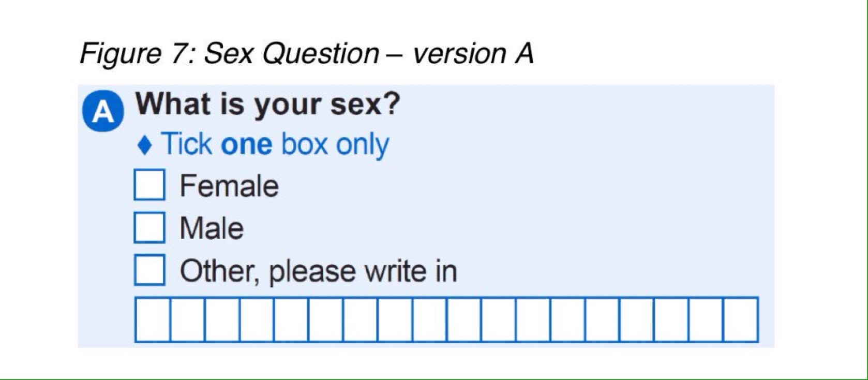Click the "Other, please write in" label
The width and height of the screenshot is (868, 380).
click(318, 271)
